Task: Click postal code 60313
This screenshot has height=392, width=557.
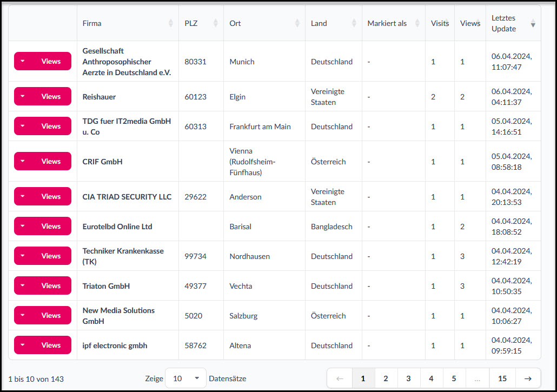Action: tap(195, 127)
